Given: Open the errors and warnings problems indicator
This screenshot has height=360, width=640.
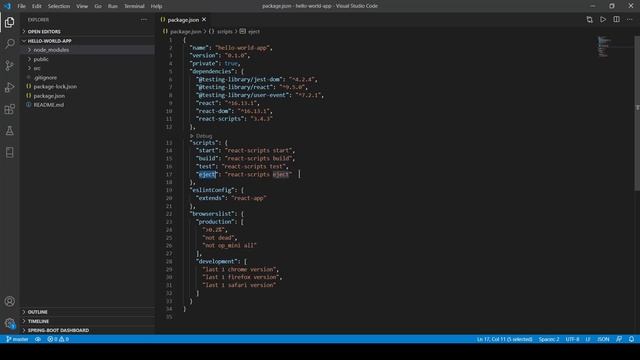Looking at the screenshot, I should pos(58,339).
